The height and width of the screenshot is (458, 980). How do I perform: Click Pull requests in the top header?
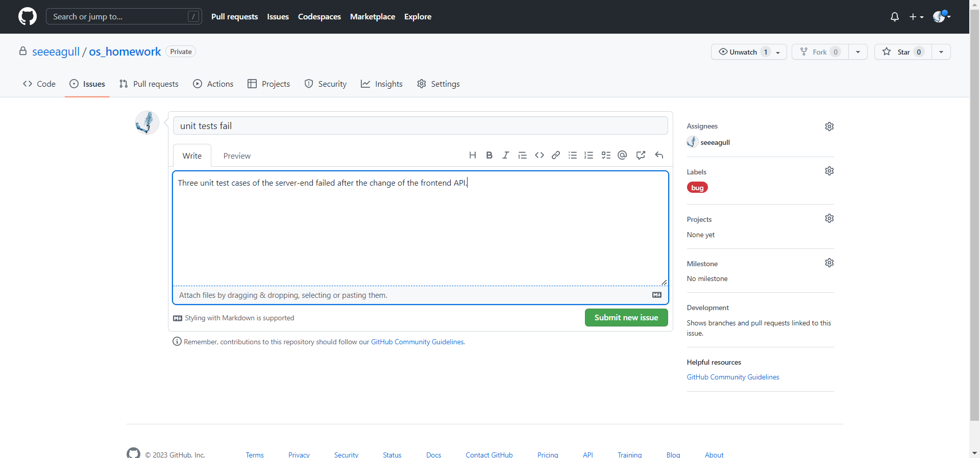tap(235, 16)
